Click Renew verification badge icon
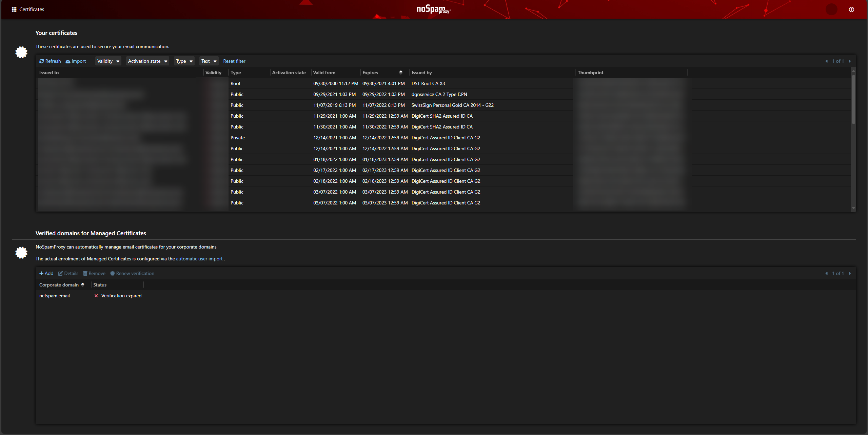This screenshot has width=868, height=435. [x=113, y=274]
